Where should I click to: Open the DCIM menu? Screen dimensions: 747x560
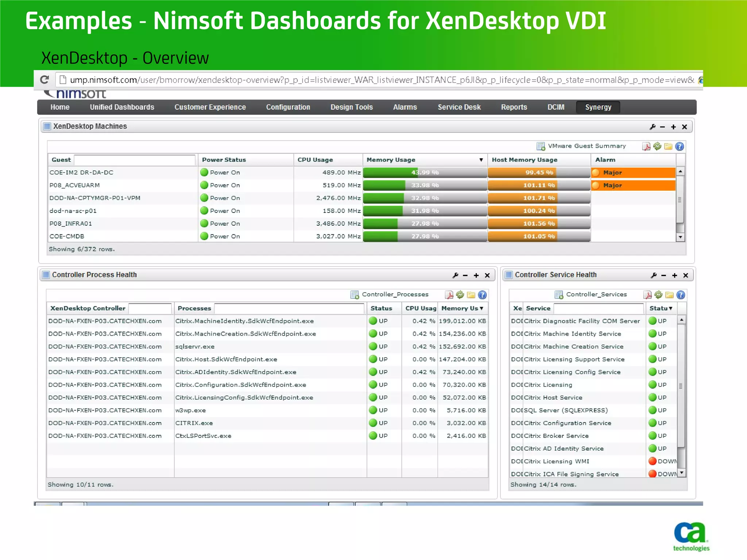click(x=556, y=107)
